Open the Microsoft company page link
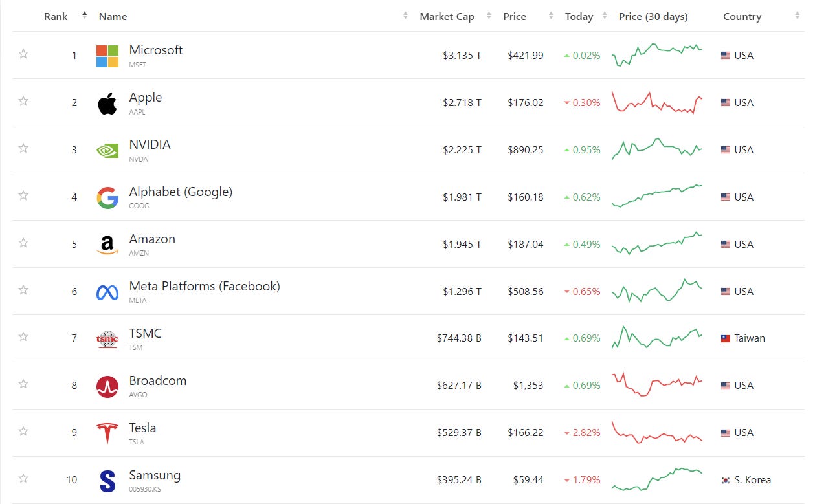Viewport: 815px width, 504px height. (x=156, y=50)
